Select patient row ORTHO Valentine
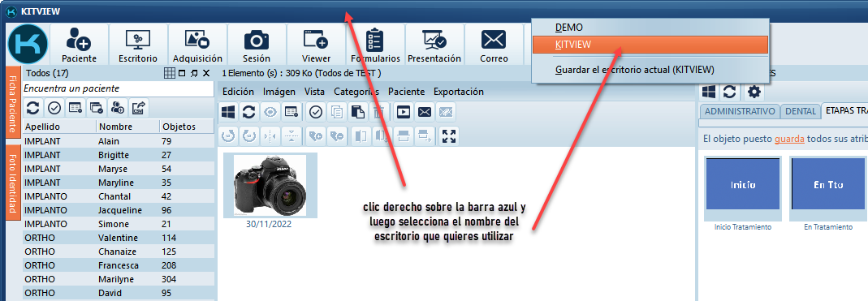 click(x=118, y=238)
